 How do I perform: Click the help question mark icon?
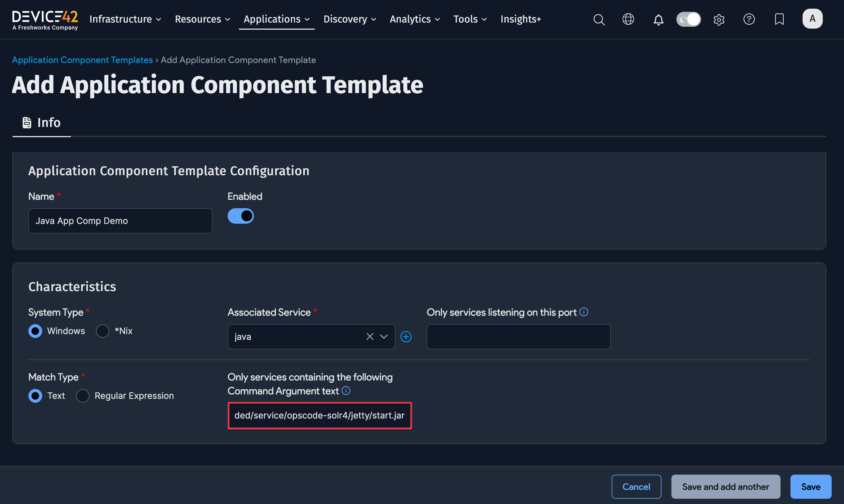point(749,19)
